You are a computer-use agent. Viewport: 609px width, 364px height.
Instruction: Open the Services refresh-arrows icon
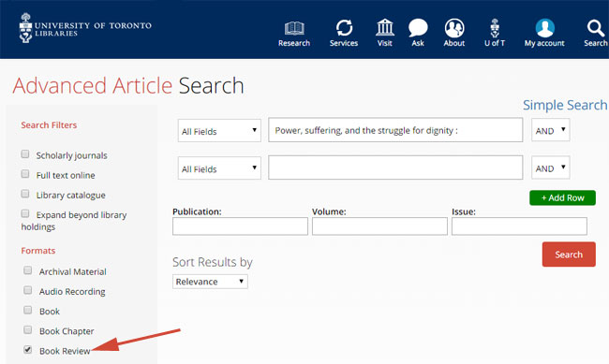point(344,28)
